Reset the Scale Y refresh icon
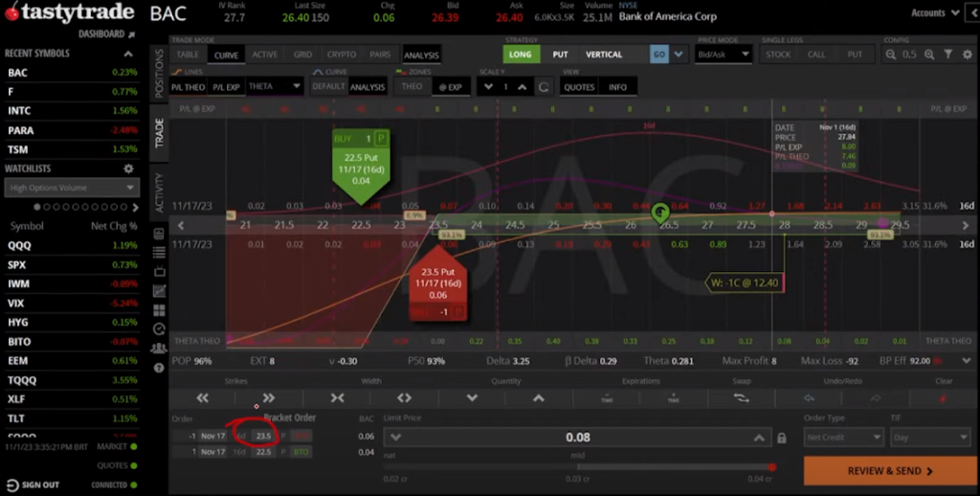980x496 pixels. (544, 87)
